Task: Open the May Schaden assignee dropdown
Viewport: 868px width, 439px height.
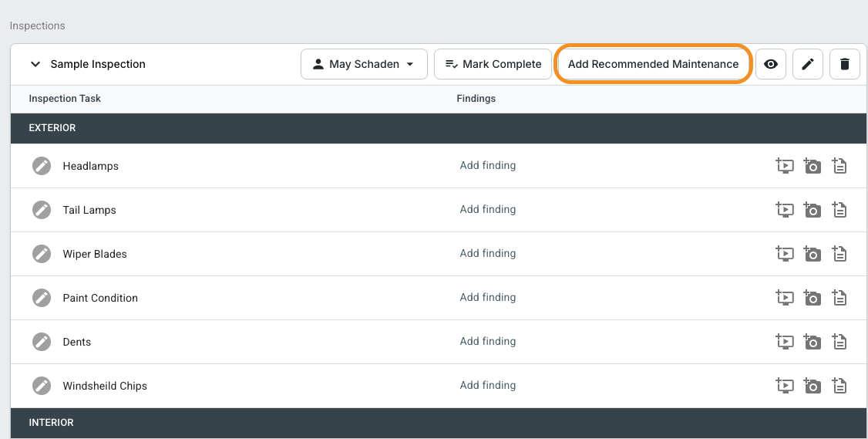Action: 365,64
